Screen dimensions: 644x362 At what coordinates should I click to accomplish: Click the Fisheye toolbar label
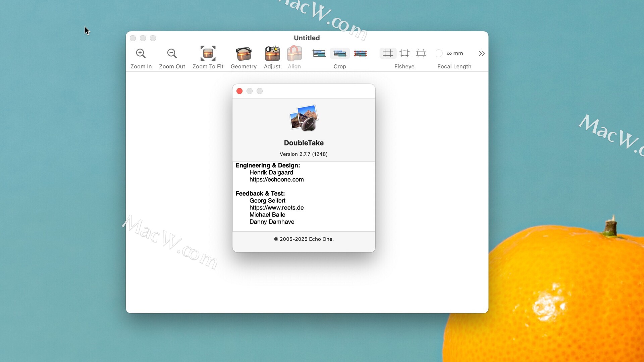[405, 66]
